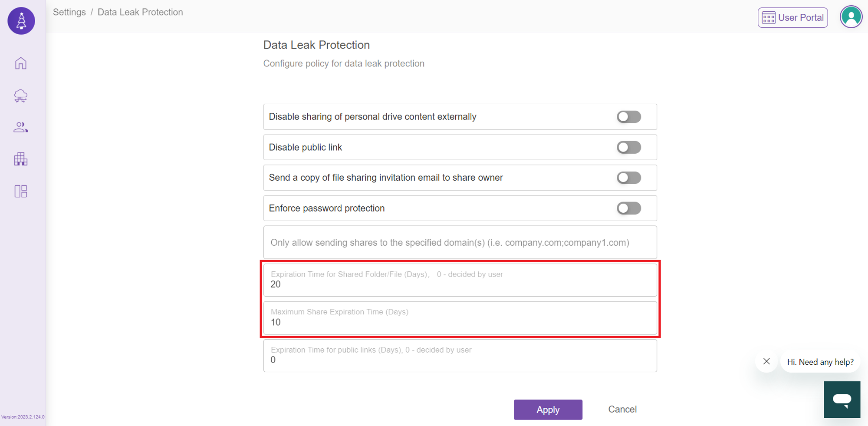The image size is (868, 426).
Task: Toggle Disable public link switch
Action: [629, 147]
